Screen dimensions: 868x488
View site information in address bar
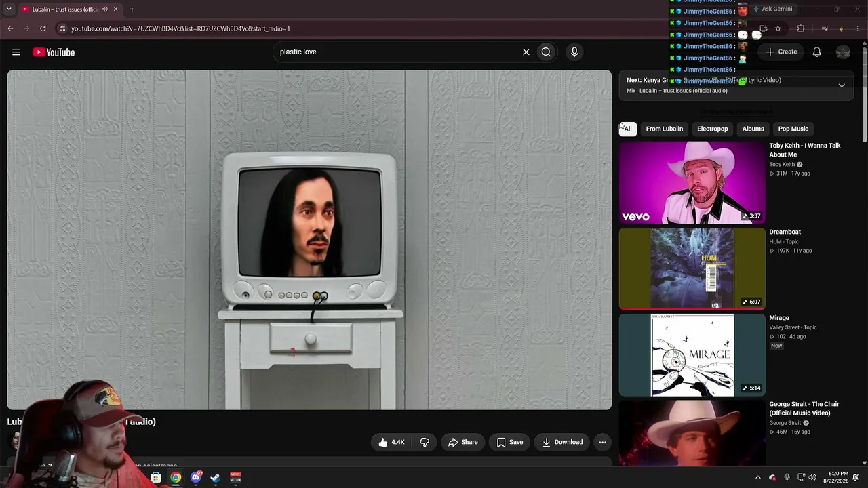point(62,28)
